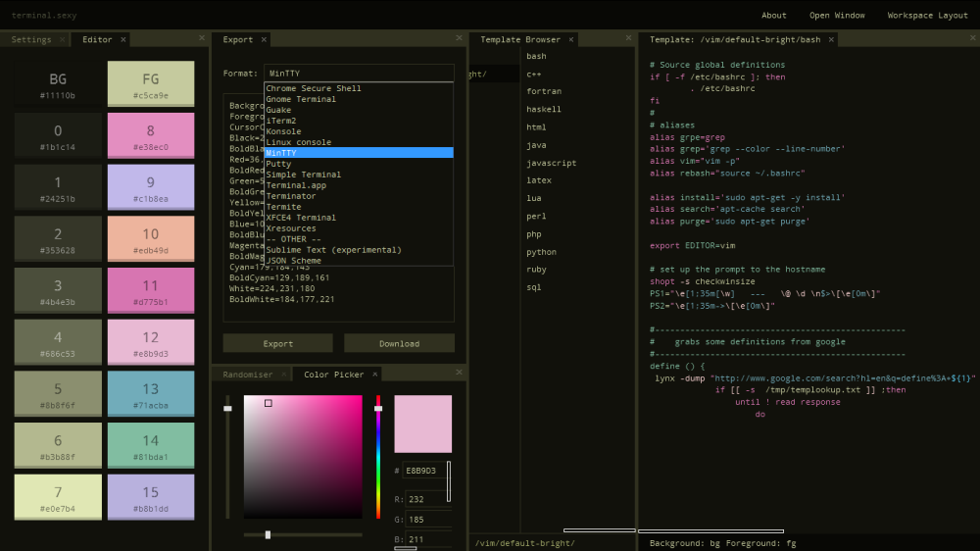Close the Color Picker tab
The height and width of the screenshot is (551, 980).
click(x=375, y=374)
